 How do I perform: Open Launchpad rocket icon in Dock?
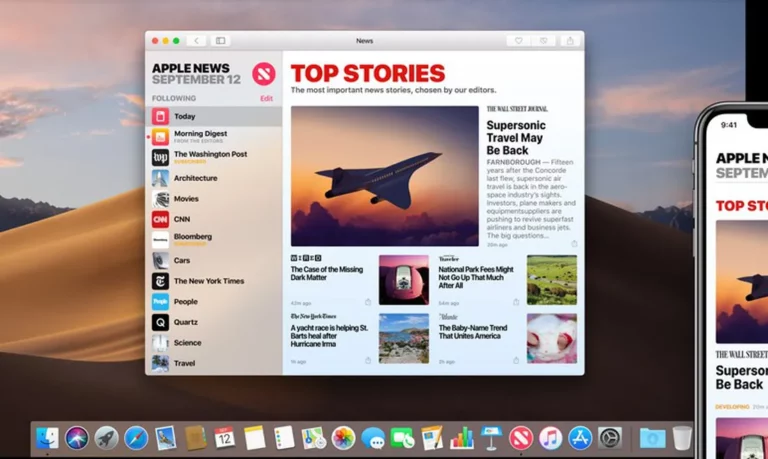(x=106, y=437)
